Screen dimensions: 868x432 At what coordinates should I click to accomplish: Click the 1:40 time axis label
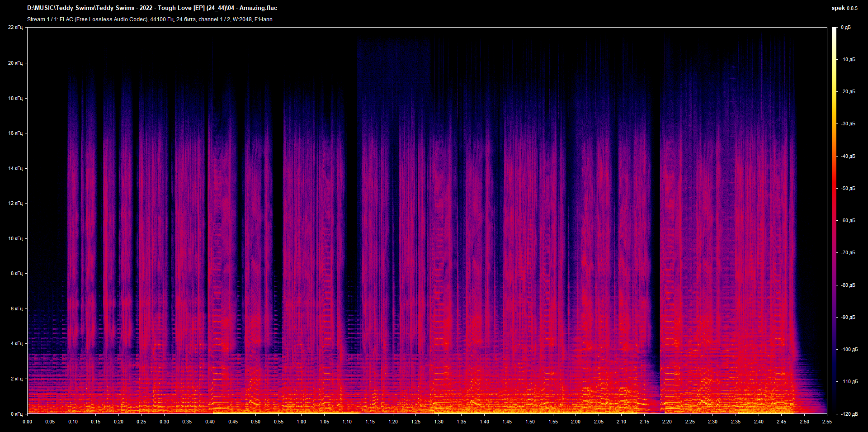click(485, 422)
